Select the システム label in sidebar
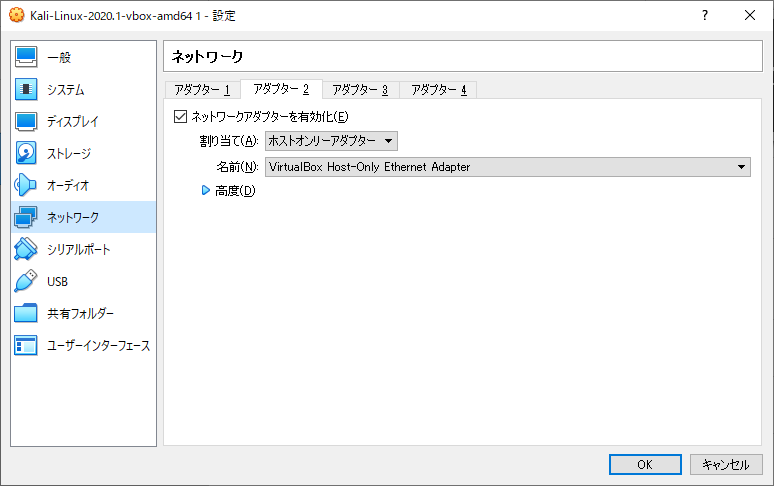774x486 pixels. (x=66, y=90)
